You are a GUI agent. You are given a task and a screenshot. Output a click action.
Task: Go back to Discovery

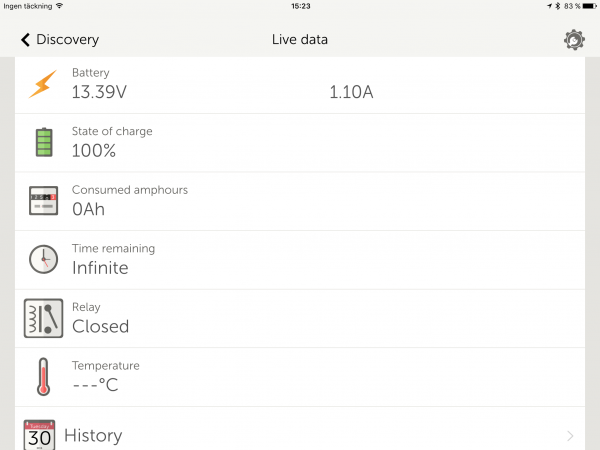pyautogui.click(x=60, y=40)
